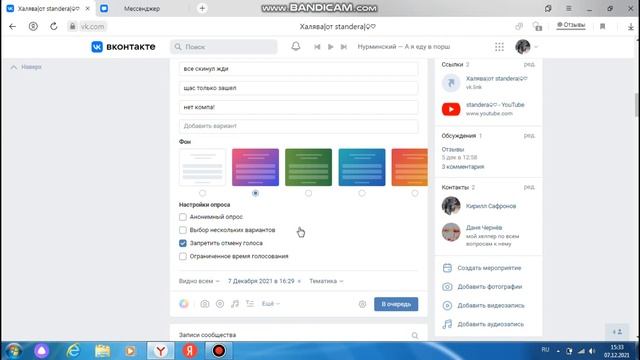Expand 'Ещё' attachments dropdown
The image size is (640, 360).
click(271, 304)
